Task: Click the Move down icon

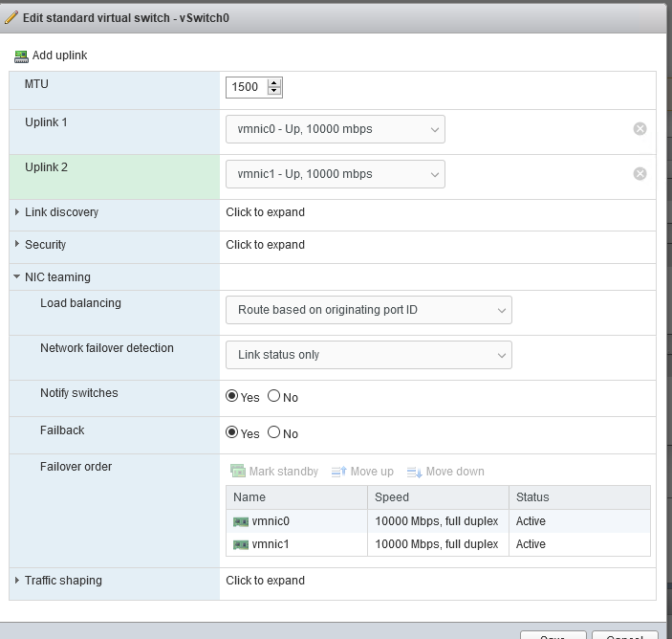Action: [x=414, y=472]
